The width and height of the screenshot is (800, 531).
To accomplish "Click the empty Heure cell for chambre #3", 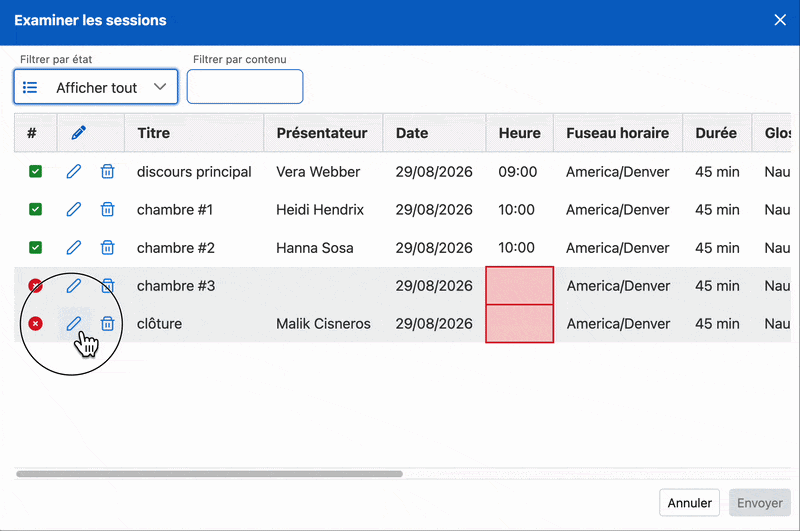I will (519, 286).
